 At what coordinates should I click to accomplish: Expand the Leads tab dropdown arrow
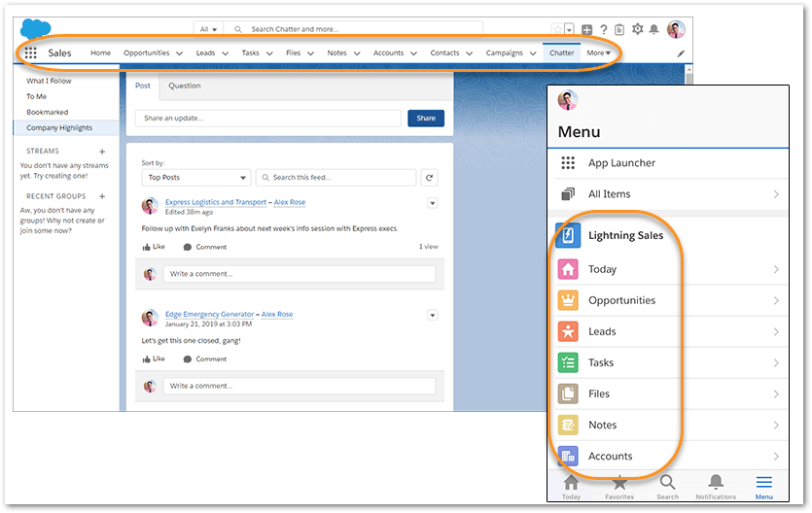[x=226, y=53]
